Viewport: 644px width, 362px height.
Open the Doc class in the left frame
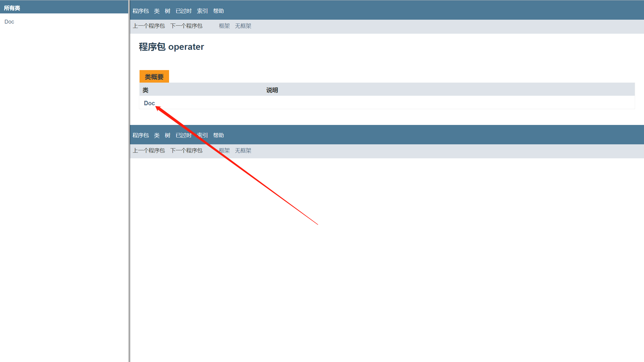[9, 22]
